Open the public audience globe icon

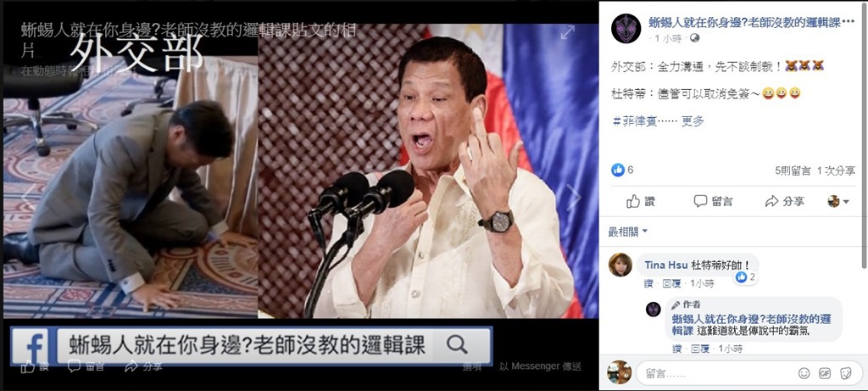[x=695, y=38]
